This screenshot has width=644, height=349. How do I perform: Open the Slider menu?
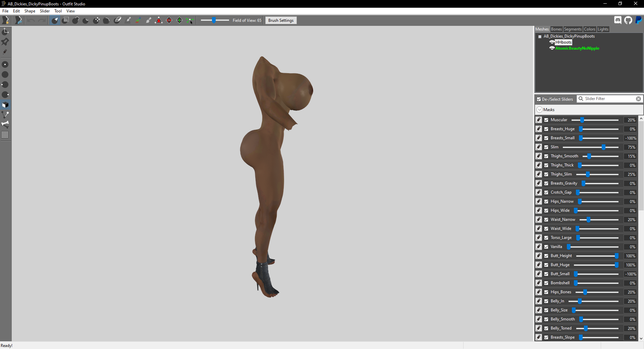[45, 11]
